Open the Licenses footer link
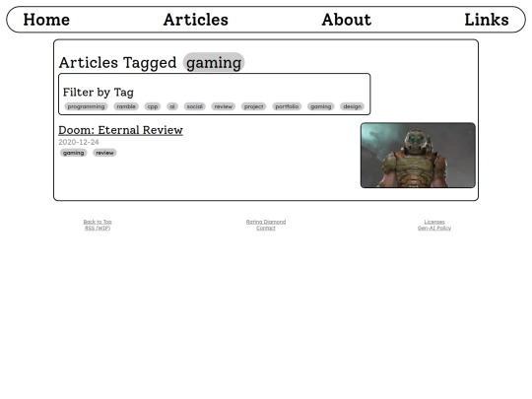The image size is (532, 399). (434, 222)
